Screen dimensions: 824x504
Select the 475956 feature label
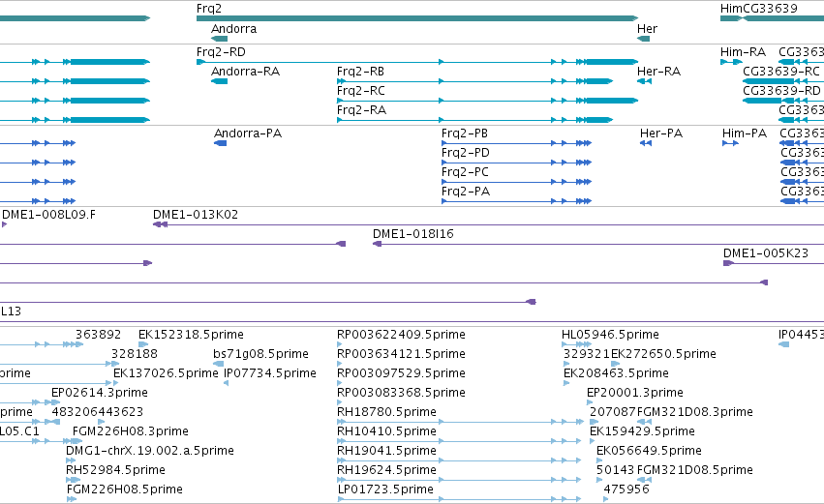pyautogui.click(x=626, y=490)
